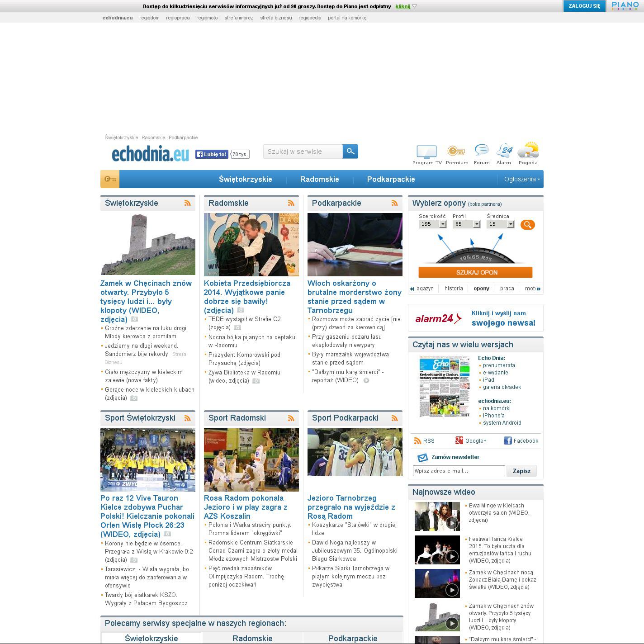644x644 pixels.
Task: Open Rosa Radom pokonała Jezioro headline
Action: tap(246, 507)
